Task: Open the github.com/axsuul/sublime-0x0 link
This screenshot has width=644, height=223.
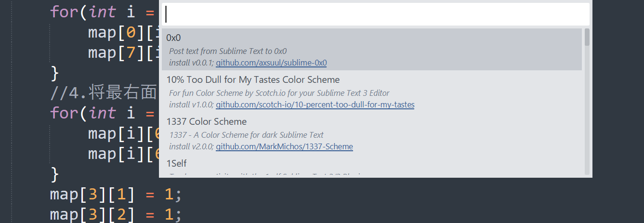Action: 271,63
